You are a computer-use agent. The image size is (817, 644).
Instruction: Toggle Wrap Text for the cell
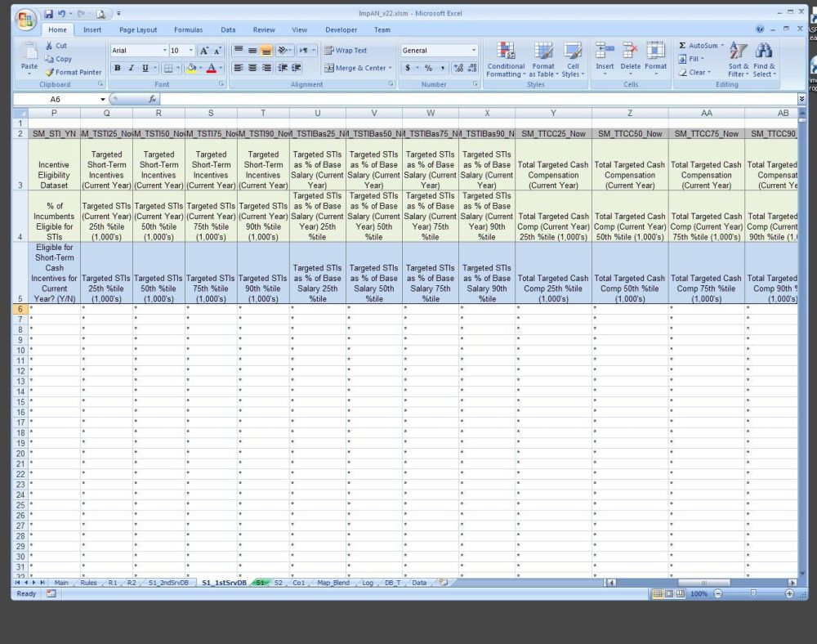(346, 51)
